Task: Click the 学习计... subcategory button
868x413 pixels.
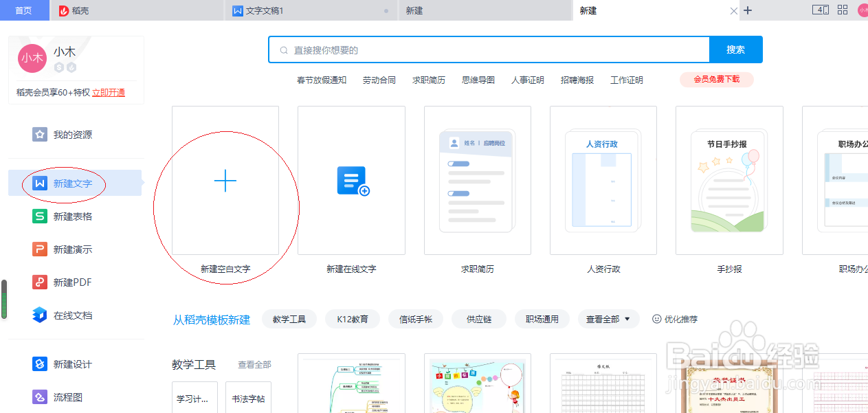Action: click(194, 398)
